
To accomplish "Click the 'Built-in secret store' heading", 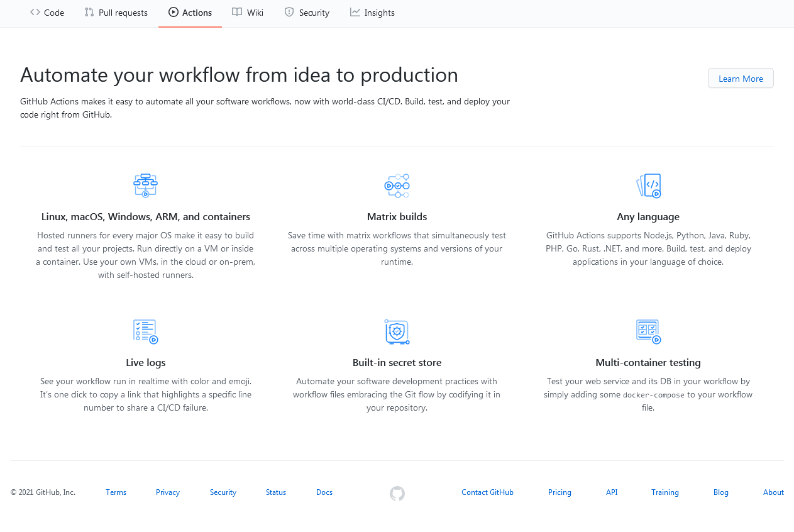I will click(397, 363).
